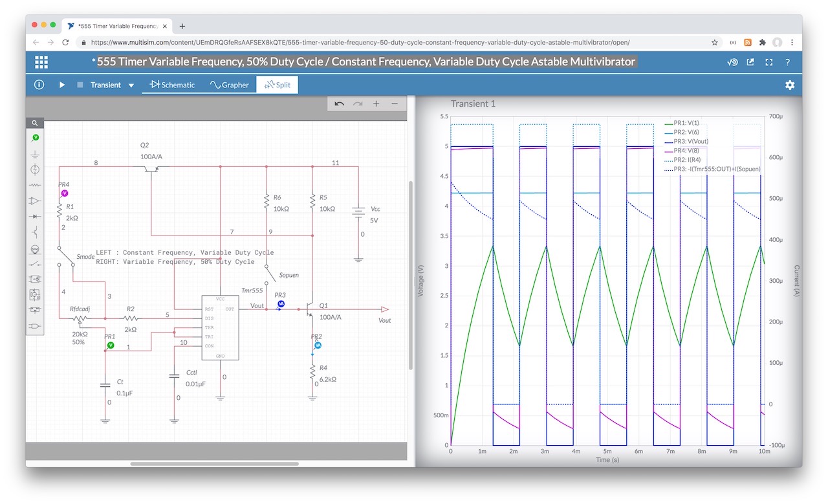The image size is (828, 504).
Task: Toggle PR2: V(6) trace in legend
Action: 682,131
